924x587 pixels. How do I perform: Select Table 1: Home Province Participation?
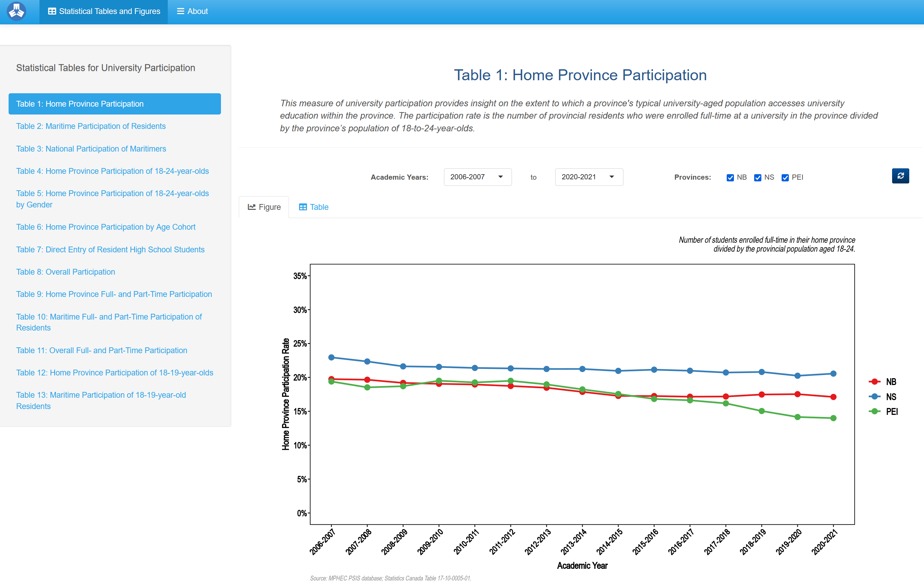tap(115, 104)
